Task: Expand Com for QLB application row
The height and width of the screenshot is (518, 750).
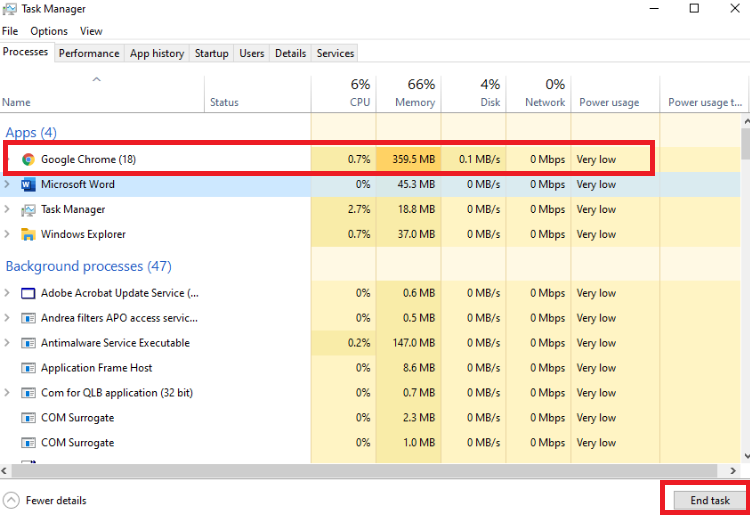Action: (7, 392)
